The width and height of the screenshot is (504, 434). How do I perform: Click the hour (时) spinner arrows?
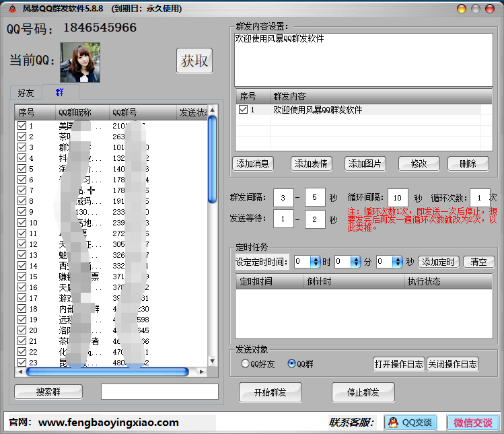316,262
